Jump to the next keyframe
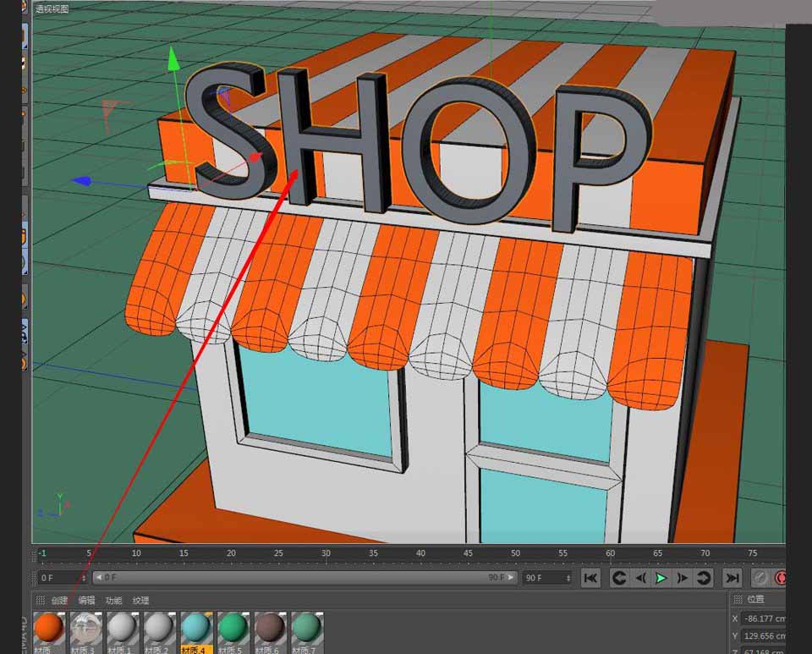Viewport: 812px width, 654px height. click(x=704, y=578)
